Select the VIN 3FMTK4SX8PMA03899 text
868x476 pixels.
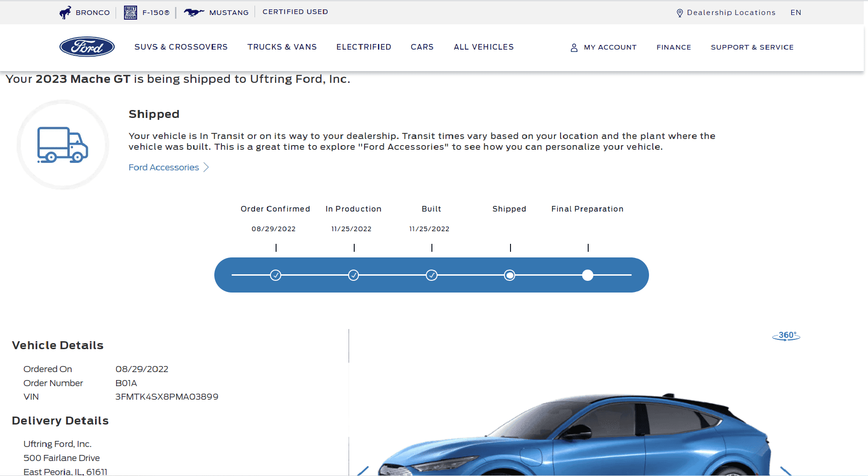pos(167,397)
